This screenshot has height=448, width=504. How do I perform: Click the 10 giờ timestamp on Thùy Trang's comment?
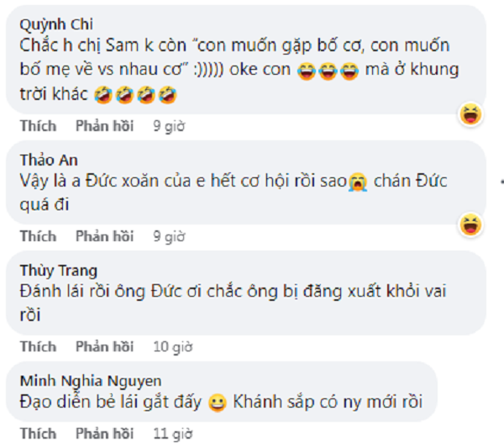click(x=172, y=346)
